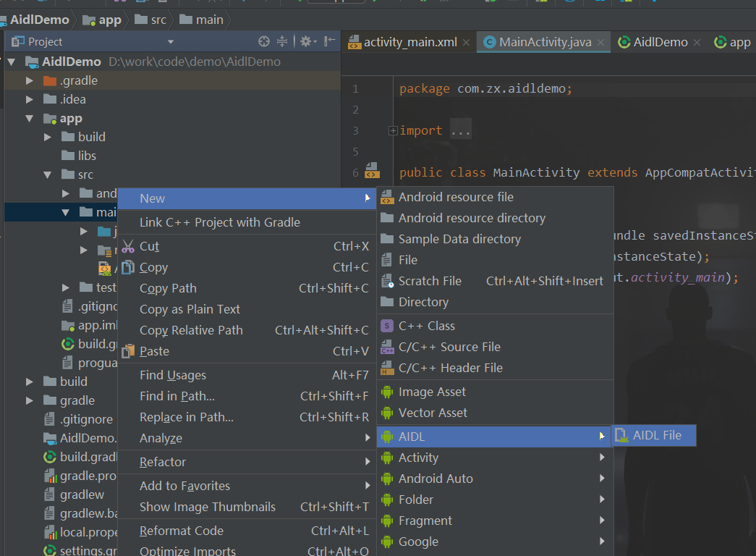Click the Google android icon

tap(387, 542)
